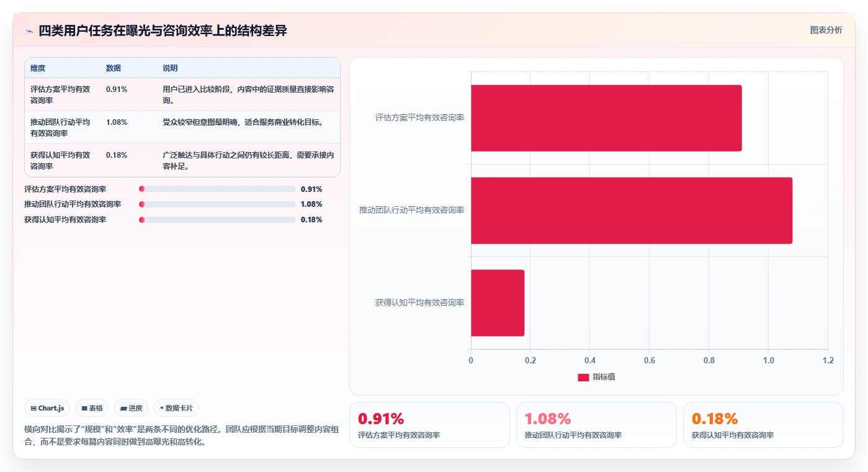
Task: Click the 0.6 x-axis tick label
Action: click(x=649, y=360)
